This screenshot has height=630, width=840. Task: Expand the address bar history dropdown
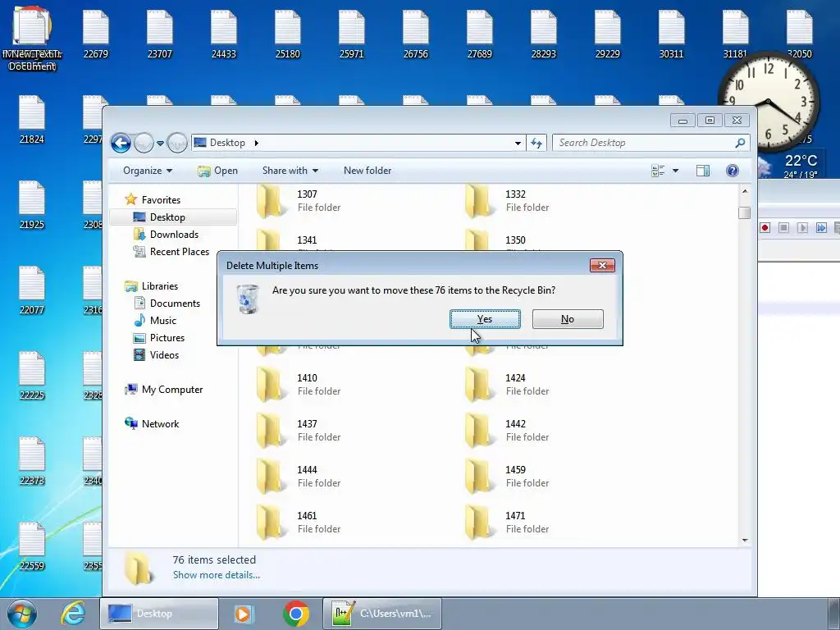pyautogui.click(x=518, y=143)
